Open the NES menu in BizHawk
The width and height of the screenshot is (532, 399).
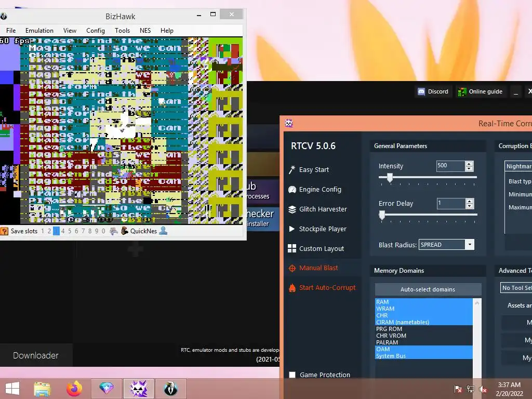tap(145, 31)
